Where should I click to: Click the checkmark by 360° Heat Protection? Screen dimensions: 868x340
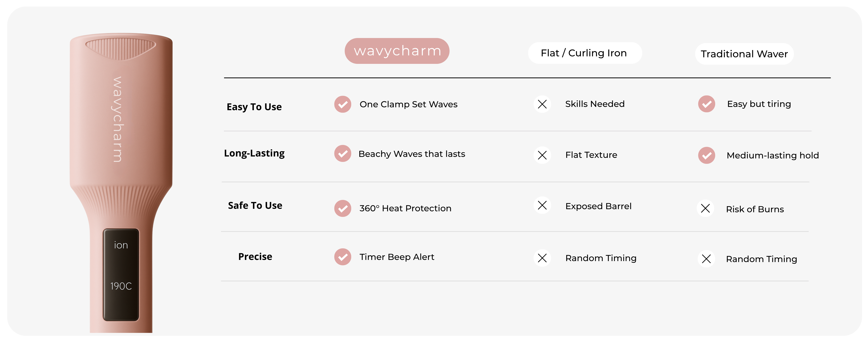[x=343, y=208]
